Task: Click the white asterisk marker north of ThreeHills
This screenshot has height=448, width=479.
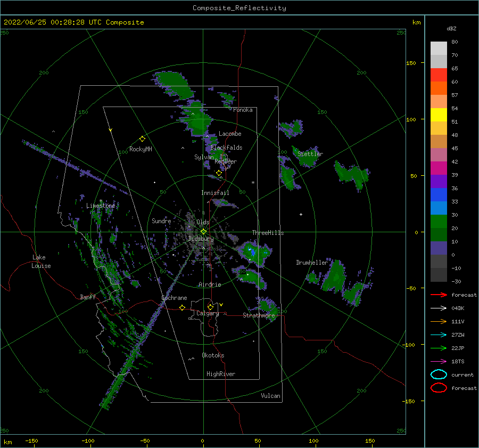Action: pyautogui.click(x=253, y=183)
